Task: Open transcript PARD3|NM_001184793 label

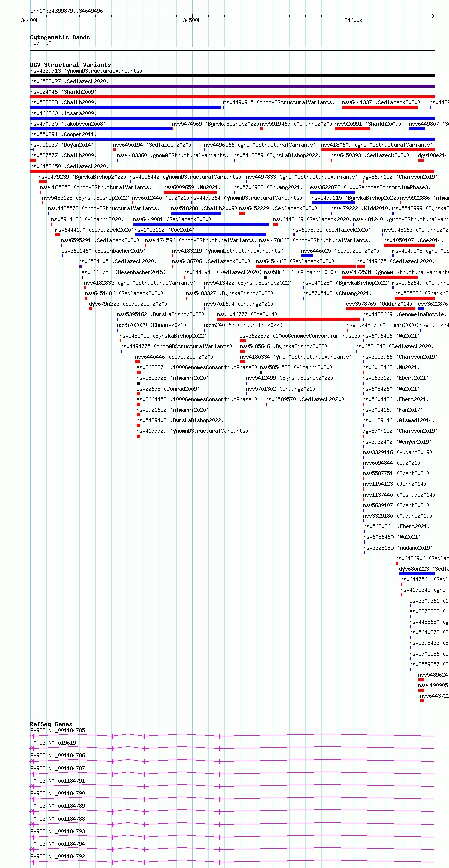Action: 58,831
